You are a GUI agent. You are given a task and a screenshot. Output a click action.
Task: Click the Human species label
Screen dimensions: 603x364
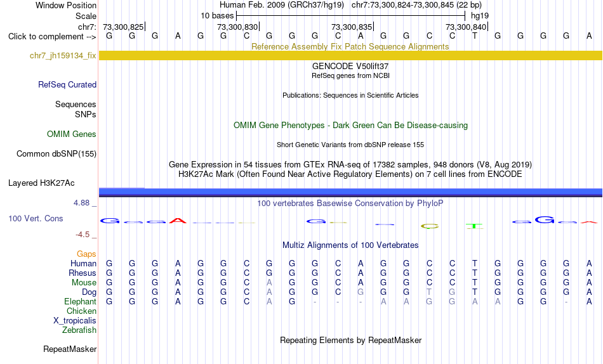[x=83, y=264]
